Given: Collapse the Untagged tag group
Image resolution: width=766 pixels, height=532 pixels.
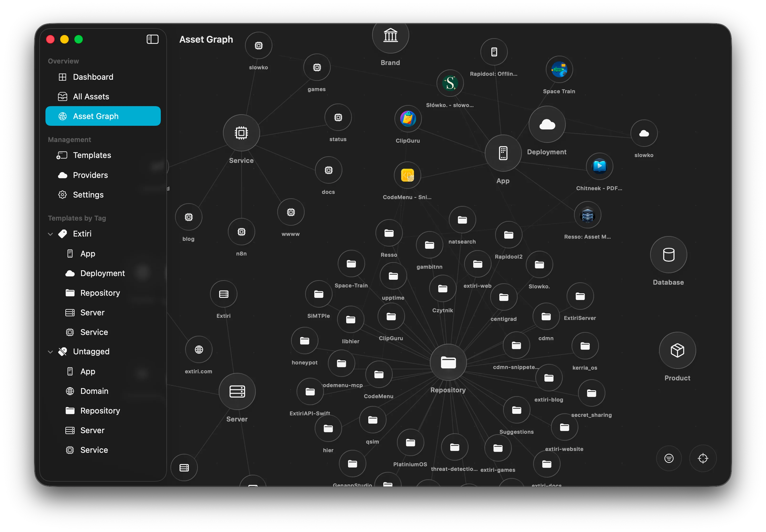Looking at the screenshot, I should tap(50, 352).
